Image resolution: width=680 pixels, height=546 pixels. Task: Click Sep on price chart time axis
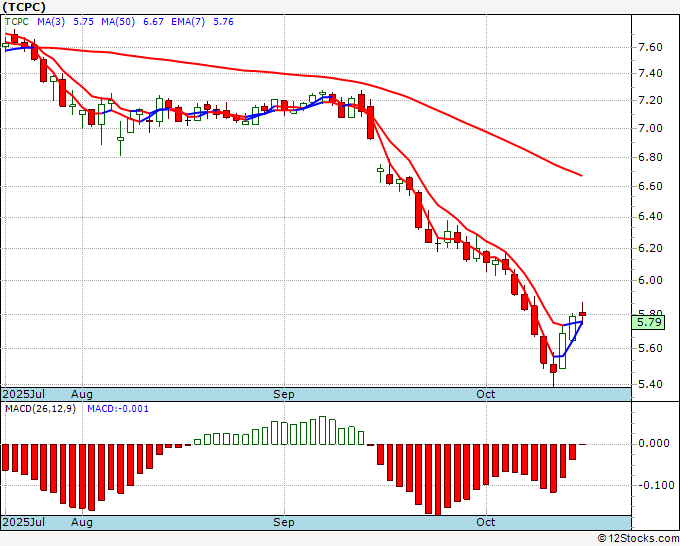tap(284, 394)
